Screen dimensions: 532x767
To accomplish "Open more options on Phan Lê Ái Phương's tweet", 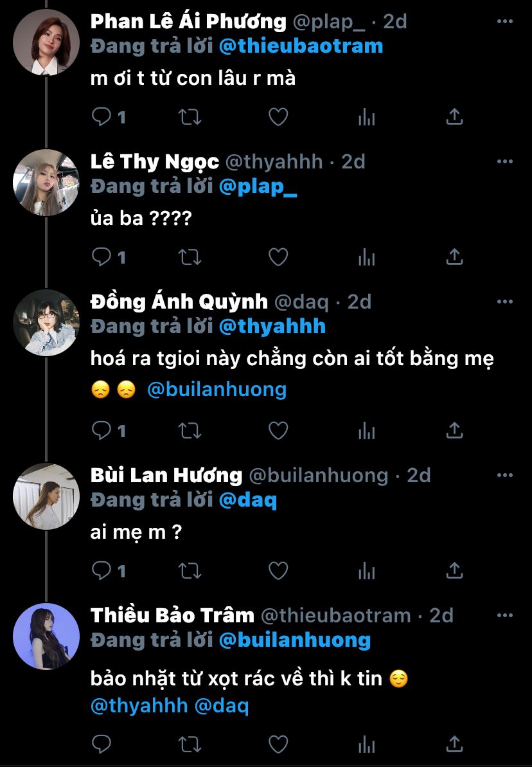I will click(506, 21).
